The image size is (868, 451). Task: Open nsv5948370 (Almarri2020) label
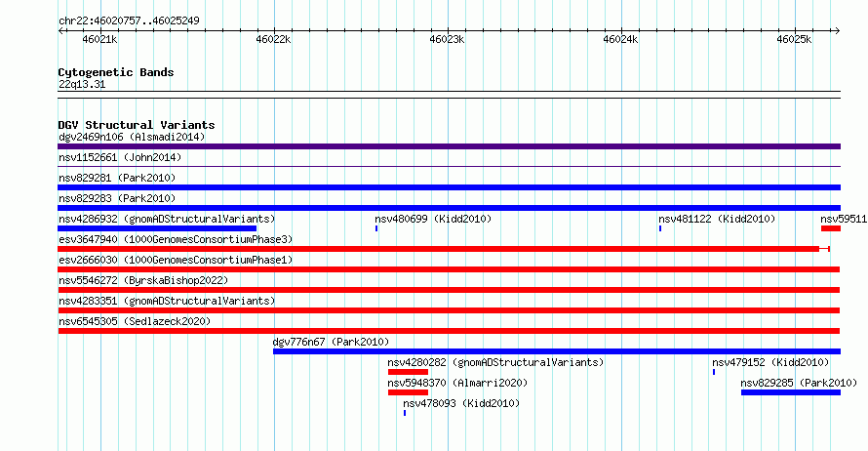[457, 383]
